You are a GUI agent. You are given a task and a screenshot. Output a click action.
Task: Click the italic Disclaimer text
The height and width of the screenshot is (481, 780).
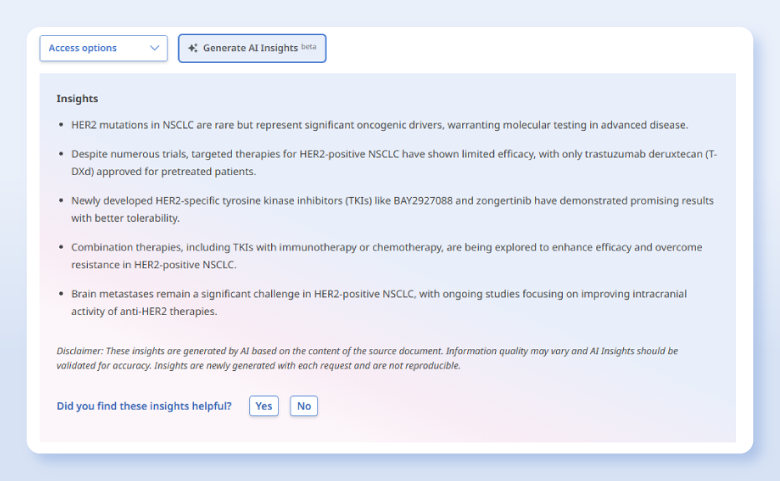click(x=367, y=358)
